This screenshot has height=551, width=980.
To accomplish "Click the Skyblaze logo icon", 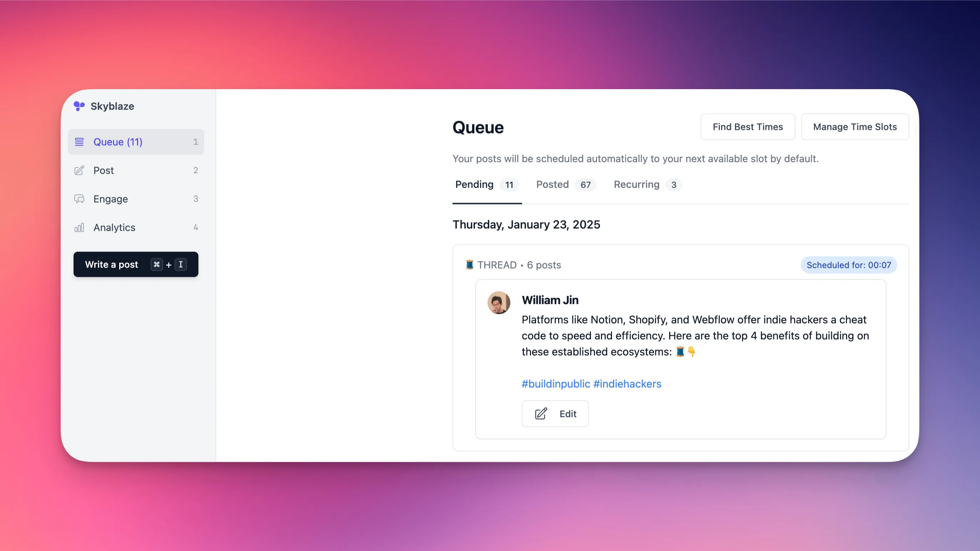I will coord(80,106).
